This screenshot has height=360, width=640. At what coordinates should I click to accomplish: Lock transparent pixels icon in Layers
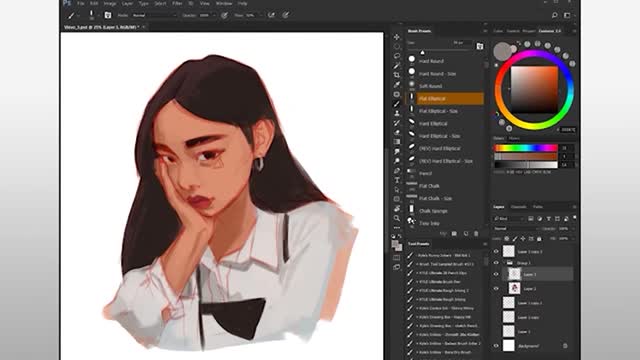[507, 238]
